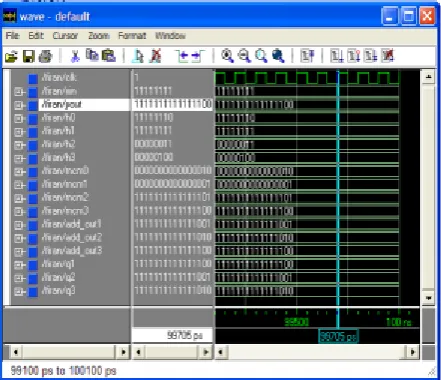Expand the h2 signal bus
This screenshot has height=380, width=441.
point(19,145)
